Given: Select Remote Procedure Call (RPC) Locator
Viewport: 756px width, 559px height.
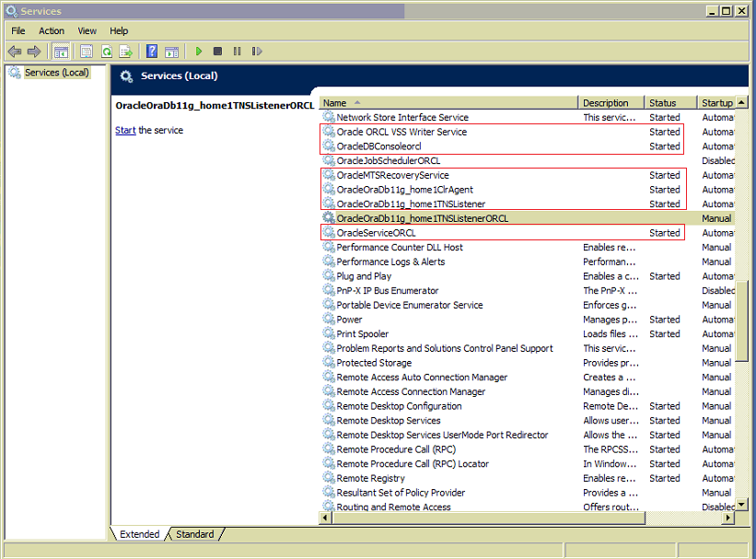Looking at the screenshot, I should click(413, 463).
